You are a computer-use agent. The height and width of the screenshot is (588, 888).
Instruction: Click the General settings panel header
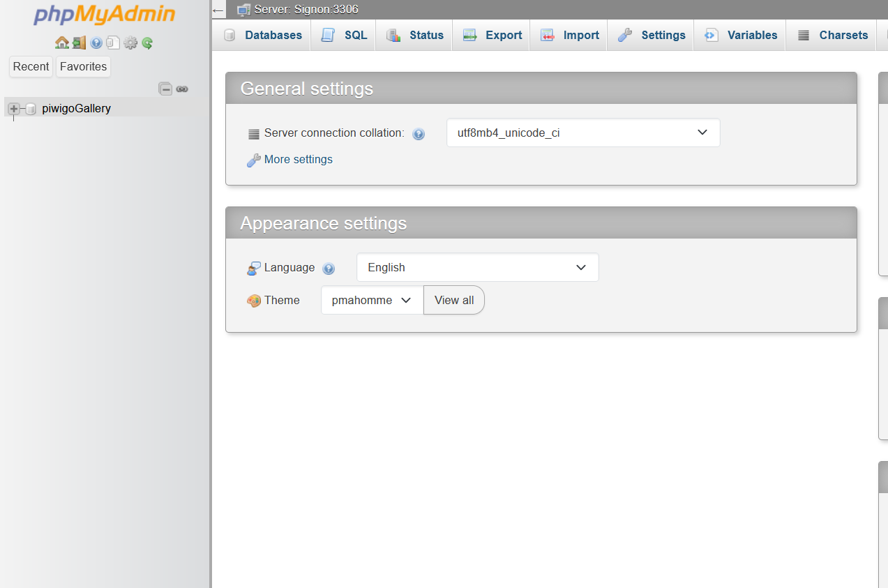pyautogui.click(x=541, y=89)
